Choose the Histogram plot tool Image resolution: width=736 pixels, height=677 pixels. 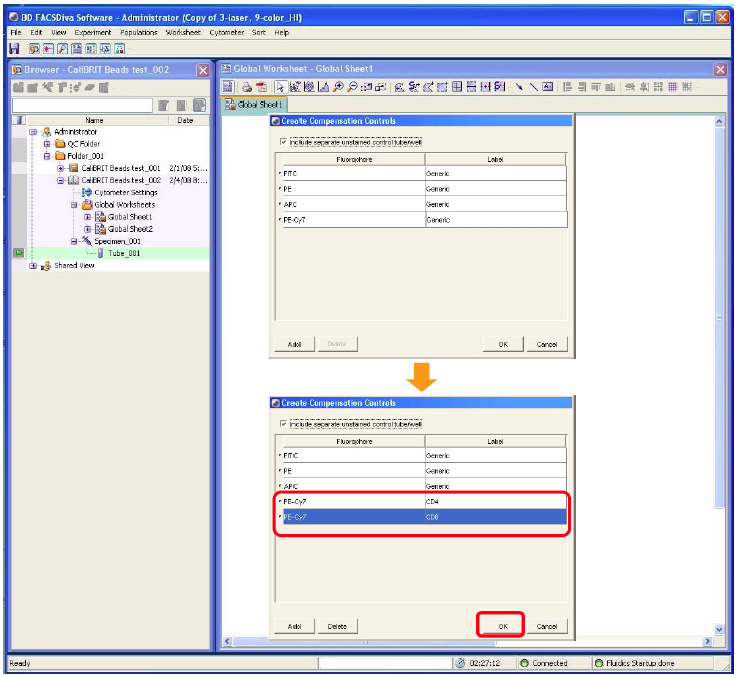click(x=323, y=87)
